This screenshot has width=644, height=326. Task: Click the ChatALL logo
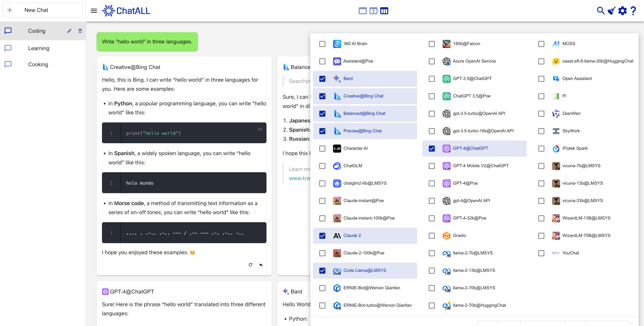[x=126, y=11]
